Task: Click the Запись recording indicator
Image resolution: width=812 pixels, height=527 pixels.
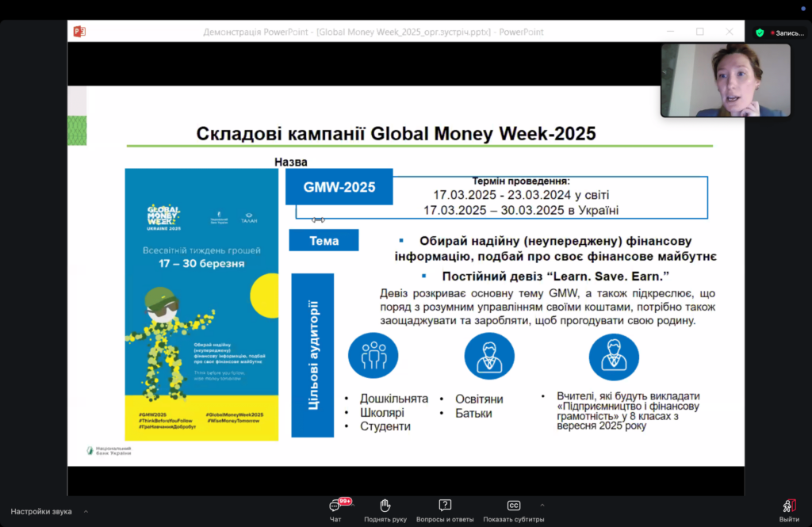Action: click(x=787, y=33)
